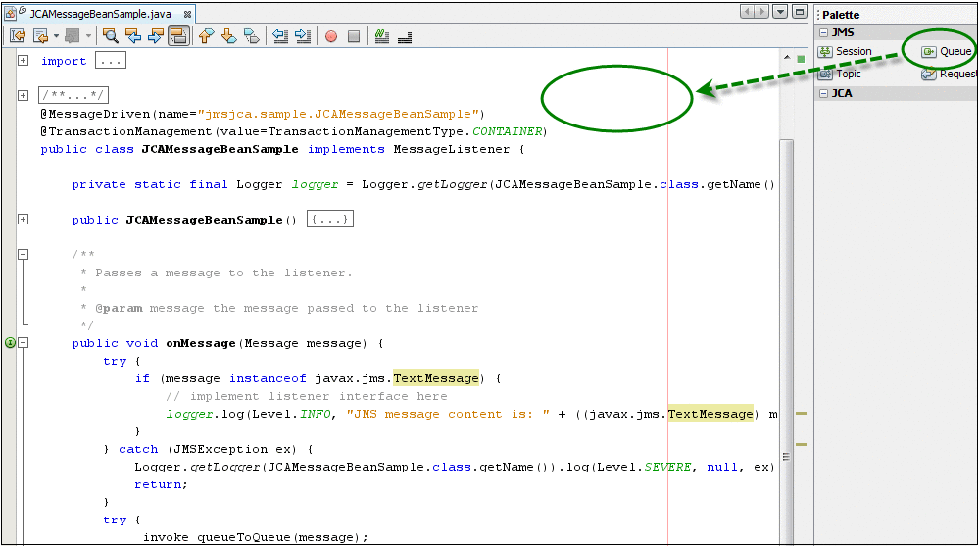Select the JCAMessageBeanSample.java tab

tap(100, 13)
